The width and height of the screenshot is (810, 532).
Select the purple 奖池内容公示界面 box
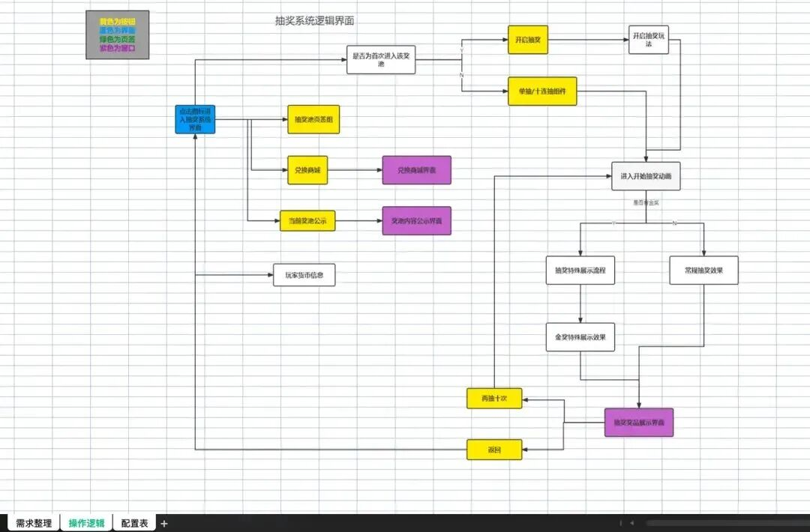coord(417,220)
